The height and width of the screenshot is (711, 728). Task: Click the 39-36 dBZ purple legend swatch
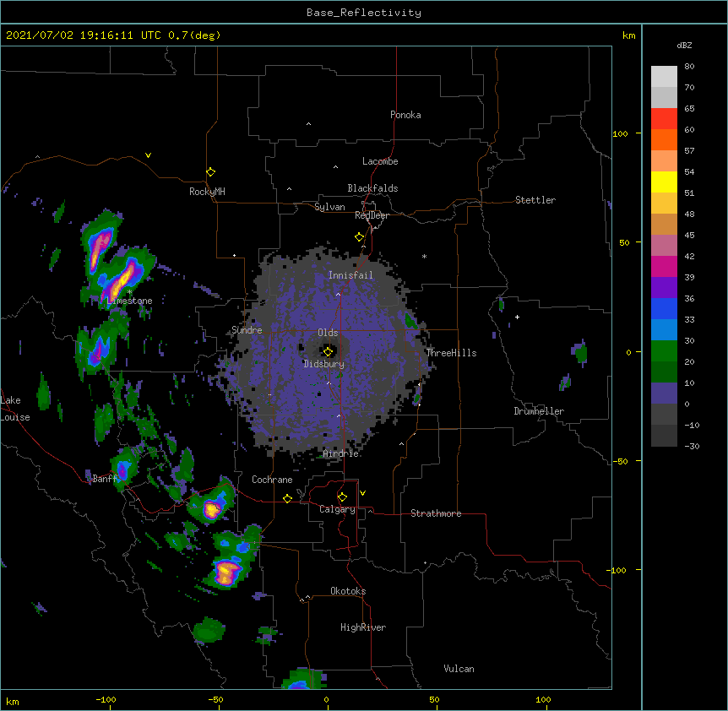click(x=664, y=288)
